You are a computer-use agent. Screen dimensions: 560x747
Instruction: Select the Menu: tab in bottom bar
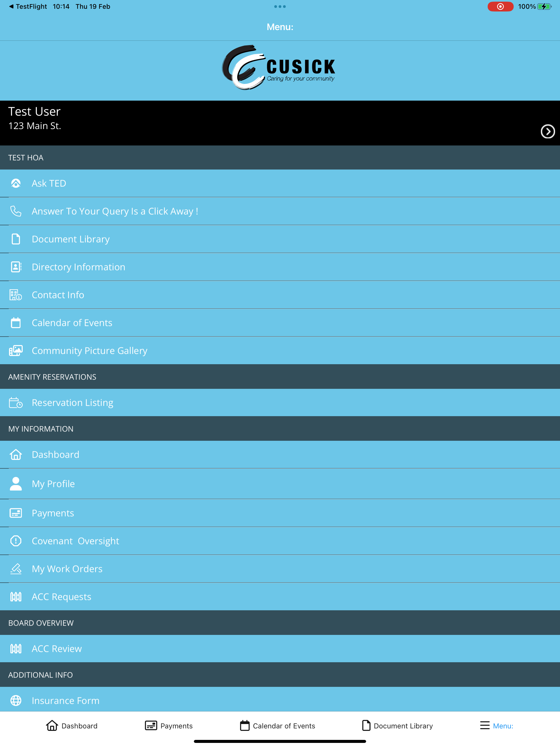coord(497,726)
